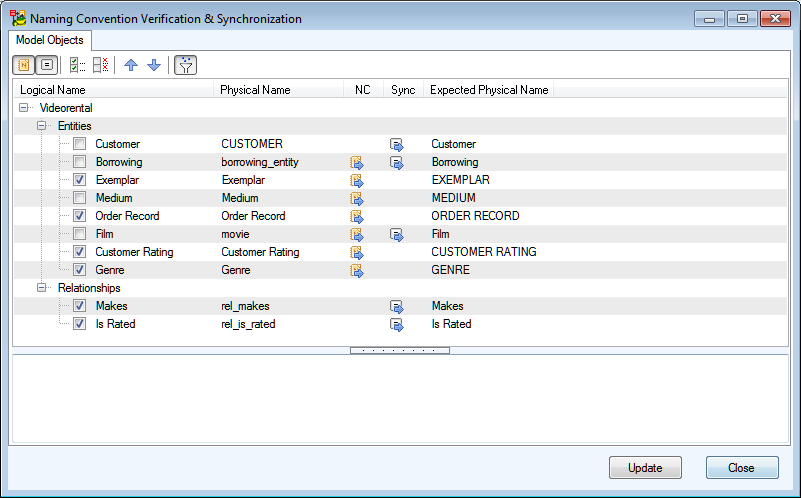
Task: Click the NC icon in Medium row
Action: 357,199
